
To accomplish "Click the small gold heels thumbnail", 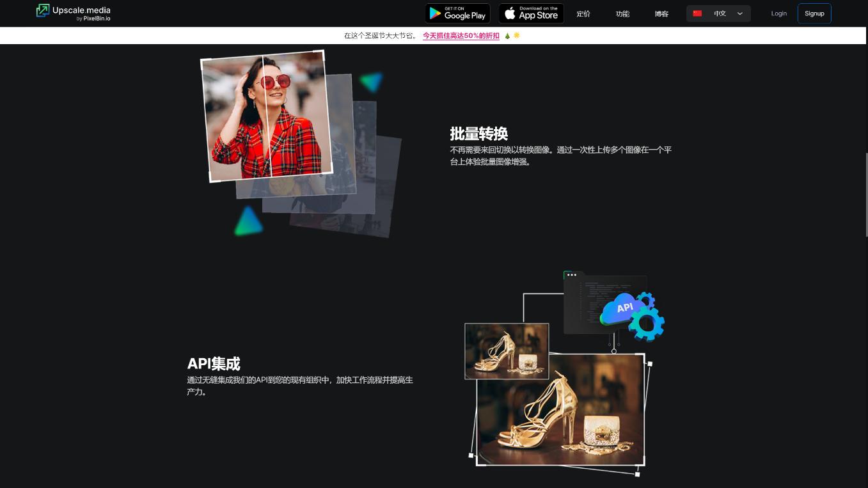I will point(507,351).
